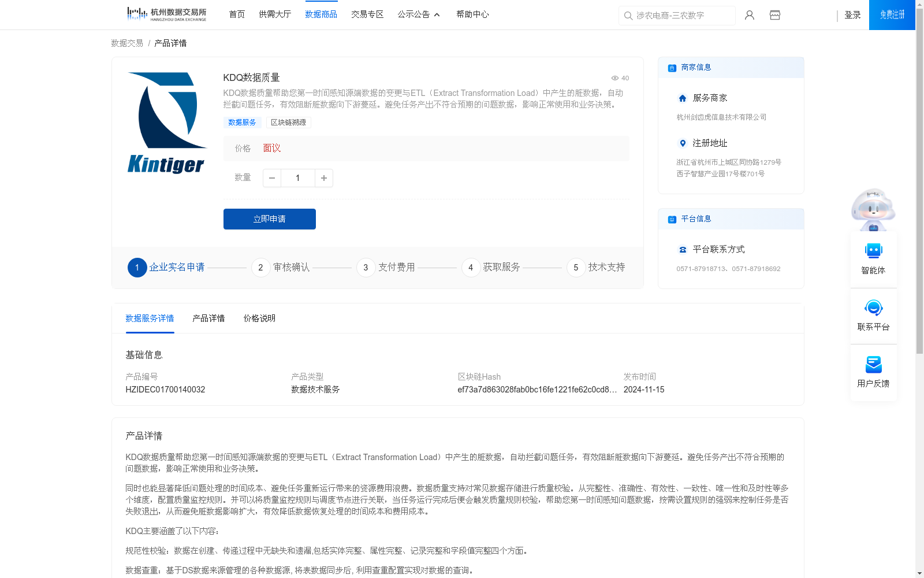Click the Hangzhou Data Exchange logo
The height and width of the screenshot is (578, 924).
[166, 14]
